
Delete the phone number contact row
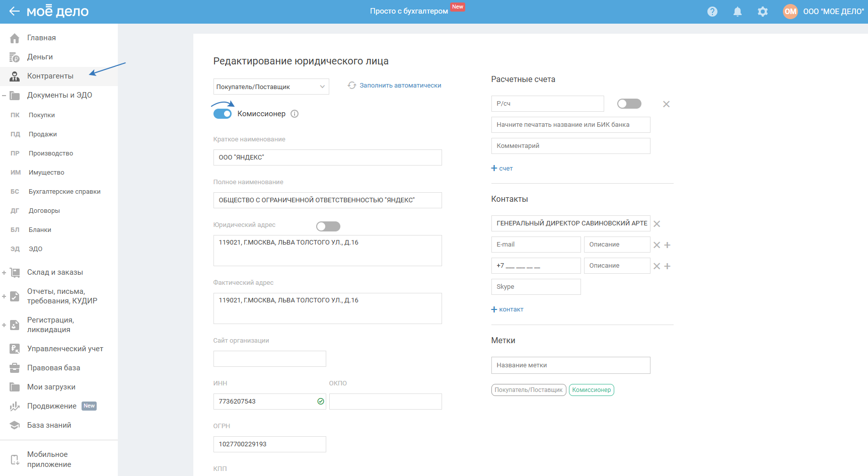[x=657, y=266]
